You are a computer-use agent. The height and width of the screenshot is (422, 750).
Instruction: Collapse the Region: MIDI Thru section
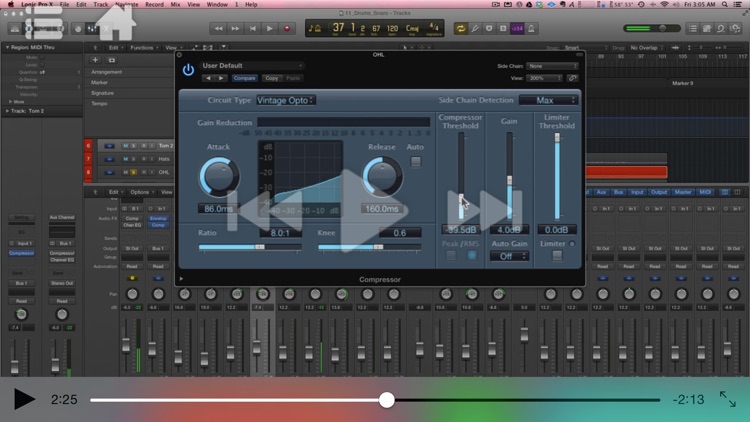click(7, 47)
